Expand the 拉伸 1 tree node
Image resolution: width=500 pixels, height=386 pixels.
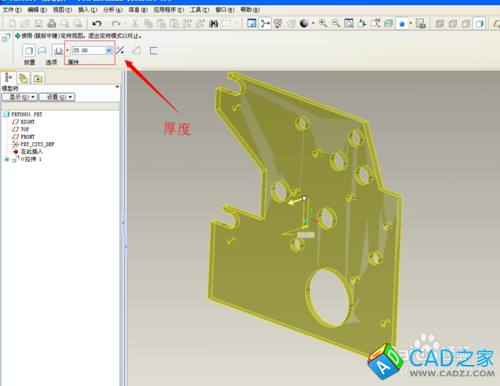coord(6,160)
